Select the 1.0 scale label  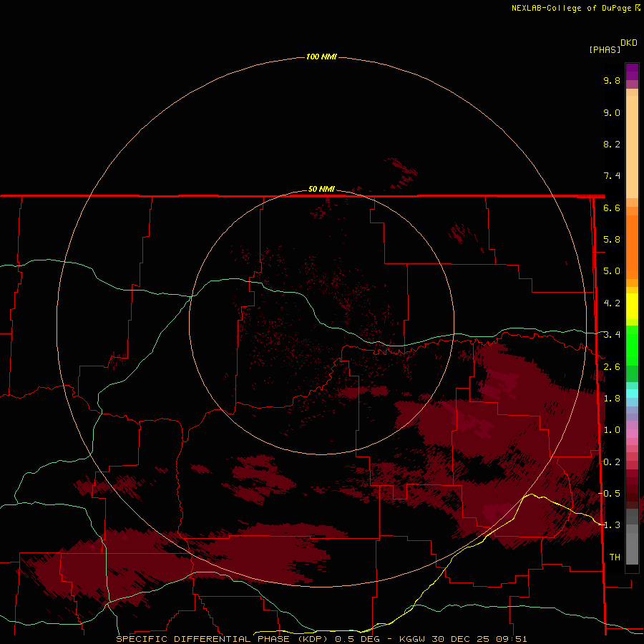[612, 430]
